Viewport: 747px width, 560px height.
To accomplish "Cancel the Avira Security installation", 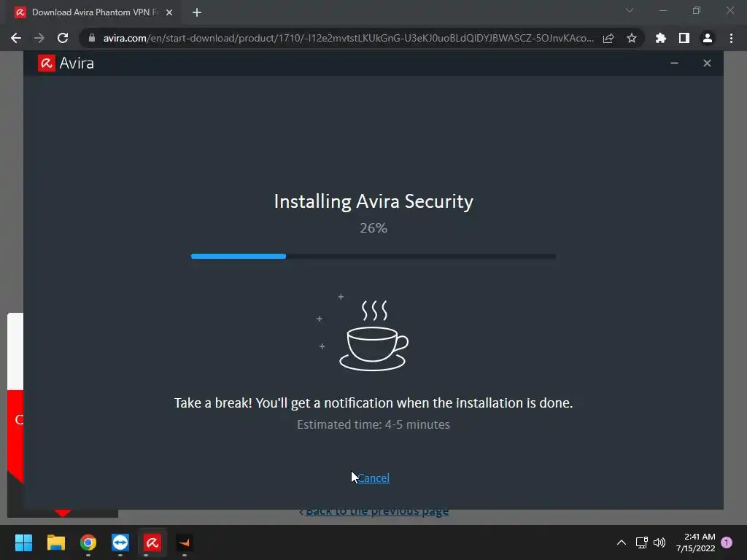I will point(373,478).
